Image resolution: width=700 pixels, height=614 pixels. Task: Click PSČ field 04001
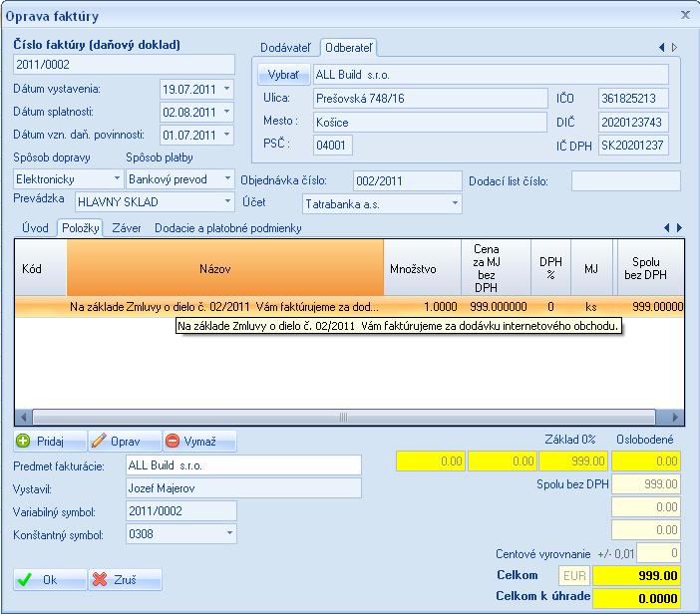(x=333, y=145)
